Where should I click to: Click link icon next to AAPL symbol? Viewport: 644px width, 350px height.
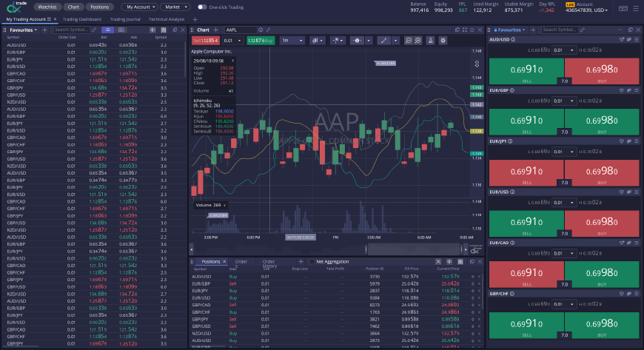coord(268,30)
